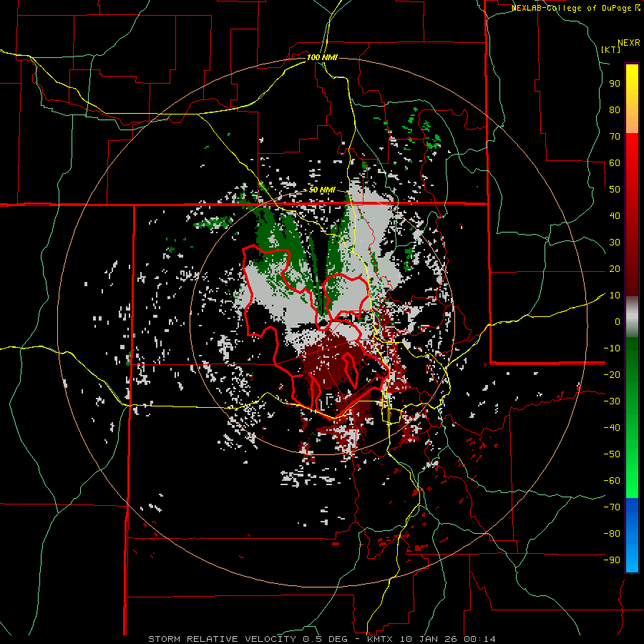Click the "STORM RELATIVE VELOCITY 0.5 DEG" caption

coord(248,639)
